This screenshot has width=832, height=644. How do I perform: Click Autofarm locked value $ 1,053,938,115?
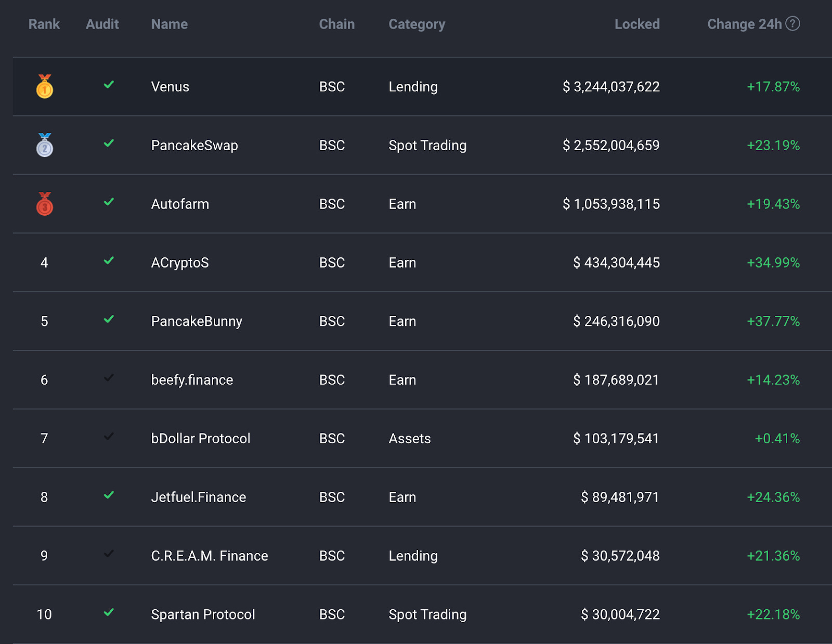(611, 204)
